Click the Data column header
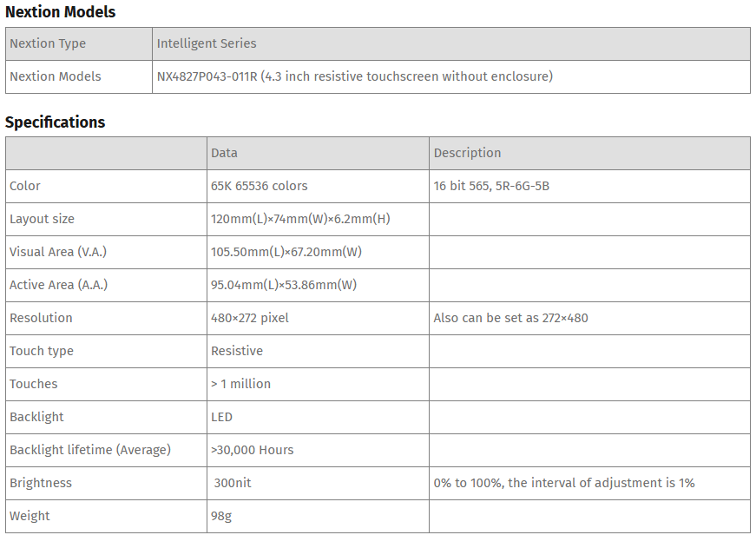The image size is (756, 535). point(224,153)
